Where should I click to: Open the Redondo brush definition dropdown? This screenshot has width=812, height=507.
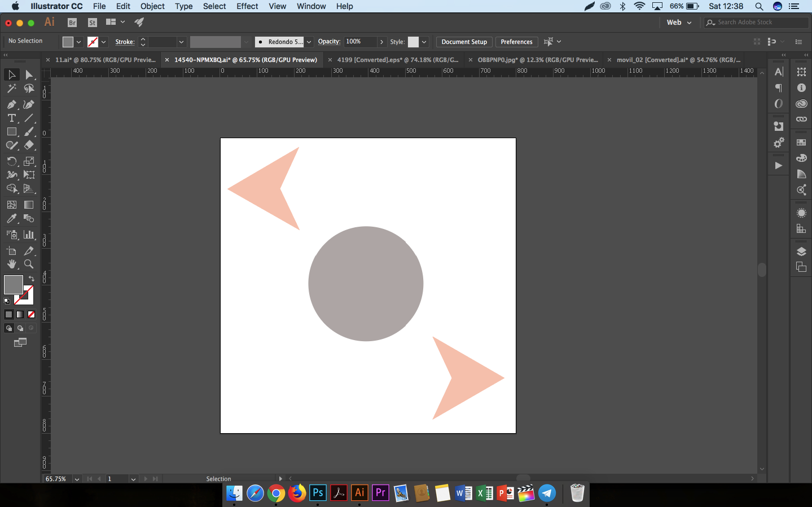tap(309, 42)
